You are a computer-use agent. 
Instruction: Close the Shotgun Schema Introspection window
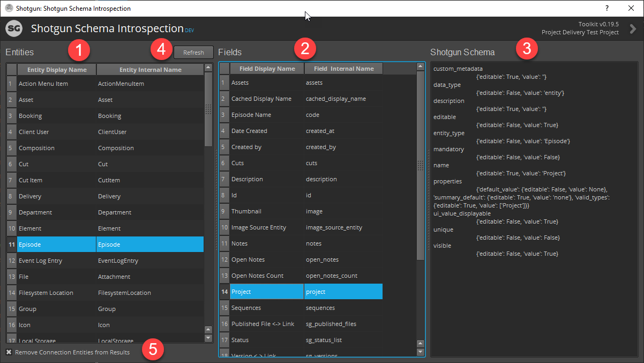click(631, 8)
